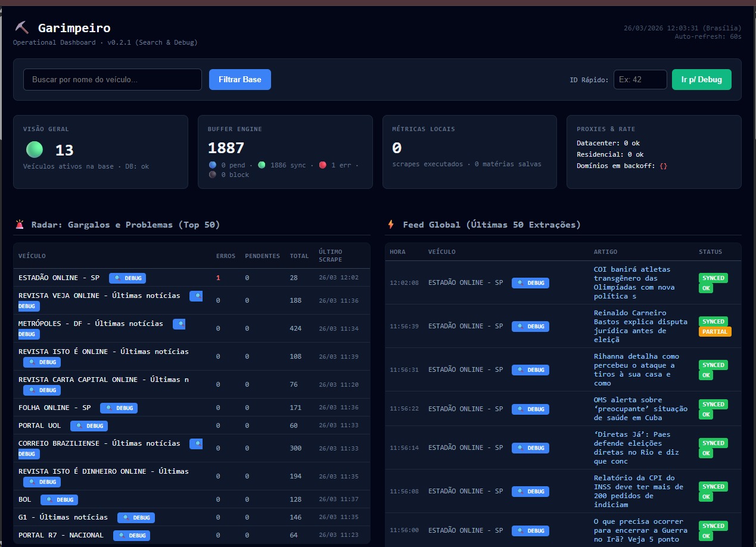Open Debug for ESTADÃO ONLINE in Radar table
Image resolution: width=756 pixels, height=547 pixels.
[127, 278]
